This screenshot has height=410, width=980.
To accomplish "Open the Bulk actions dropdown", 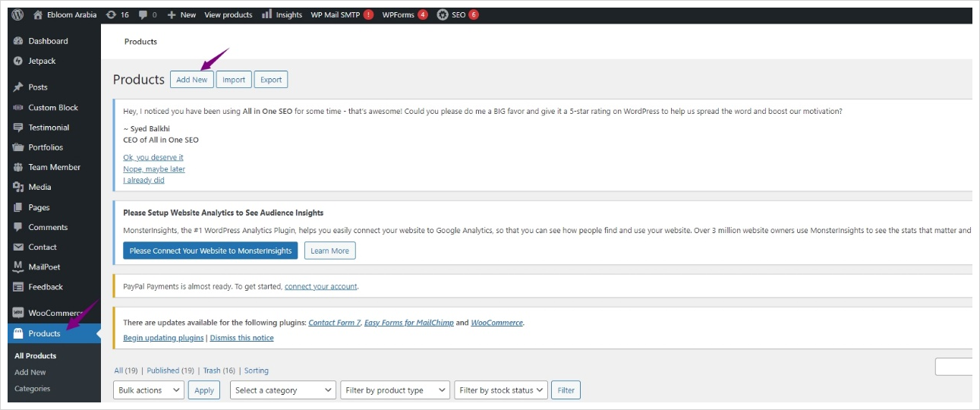I will click(149, 390).
